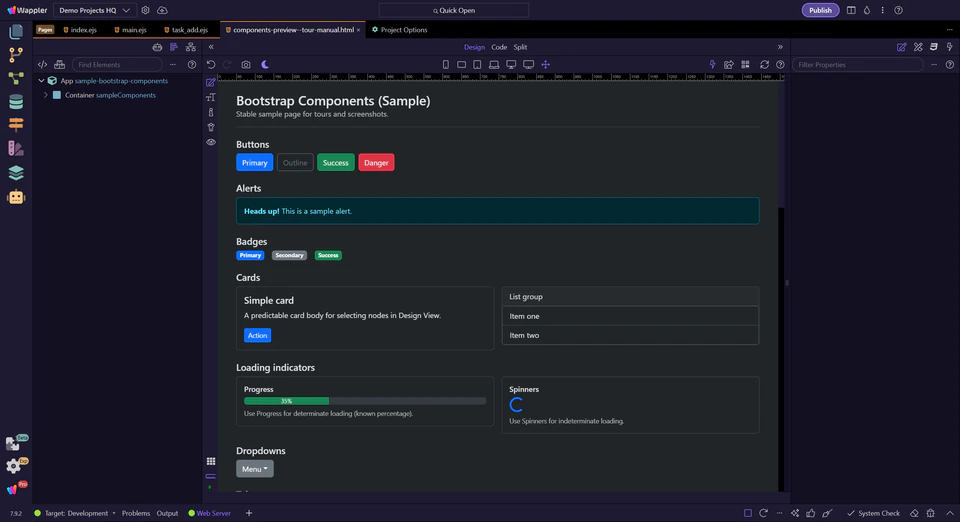The image size is (960, 522).
Task: Expand the bottom panel with the up chevron
Action: point(950,513)
